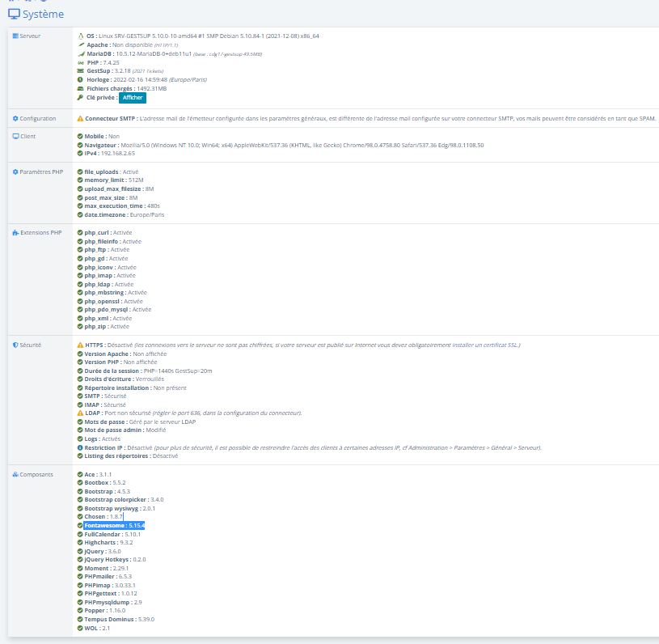659x644 pixels.
Task: Click the MariaDB icon
Action: (x=81, y=54)
